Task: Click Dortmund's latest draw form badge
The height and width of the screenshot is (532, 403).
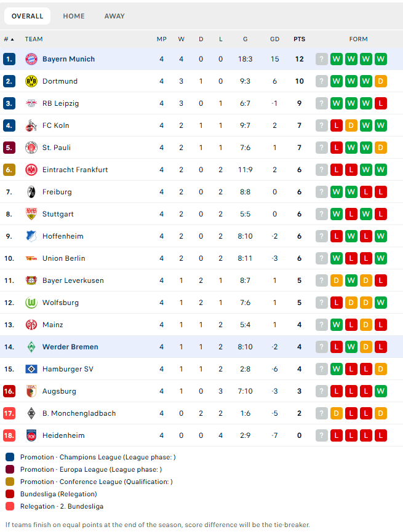Action: pyautogui.click(x=381, y=81)
